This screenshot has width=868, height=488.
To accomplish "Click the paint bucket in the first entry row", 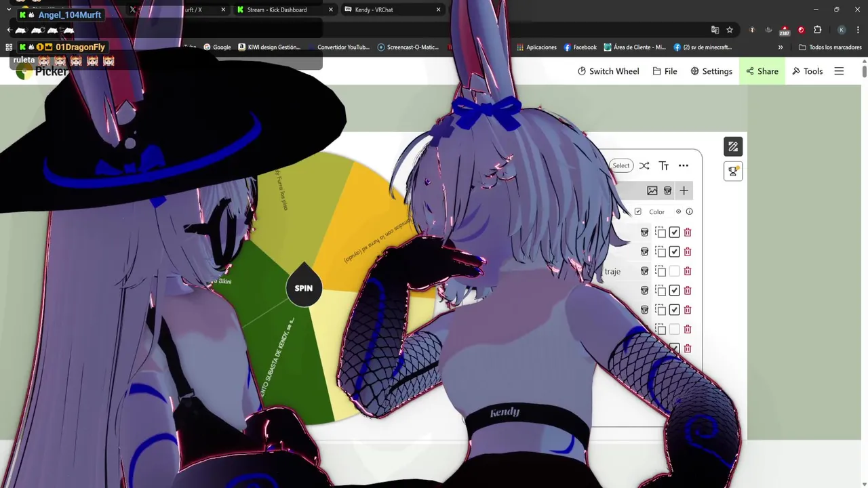I will [x=644, y=232].
